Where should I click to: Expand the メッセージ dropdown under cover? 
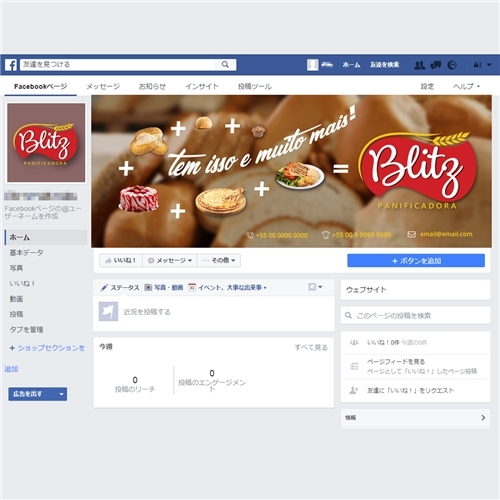tap(170, 260)
